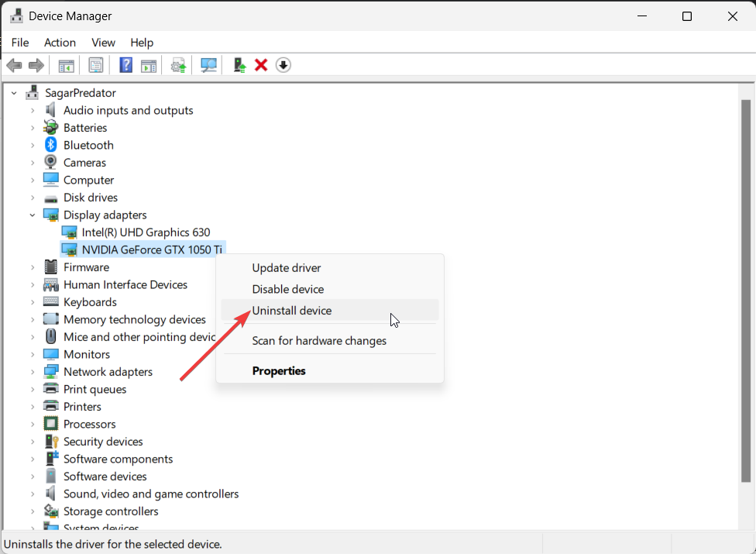Expand Mice and other pointing devices chevron

click(33, 337)
